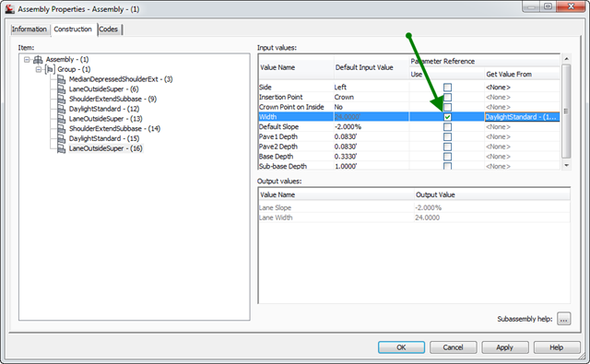
Task: Click the Base Depth value '0.3330''
Action: point(346,157)
